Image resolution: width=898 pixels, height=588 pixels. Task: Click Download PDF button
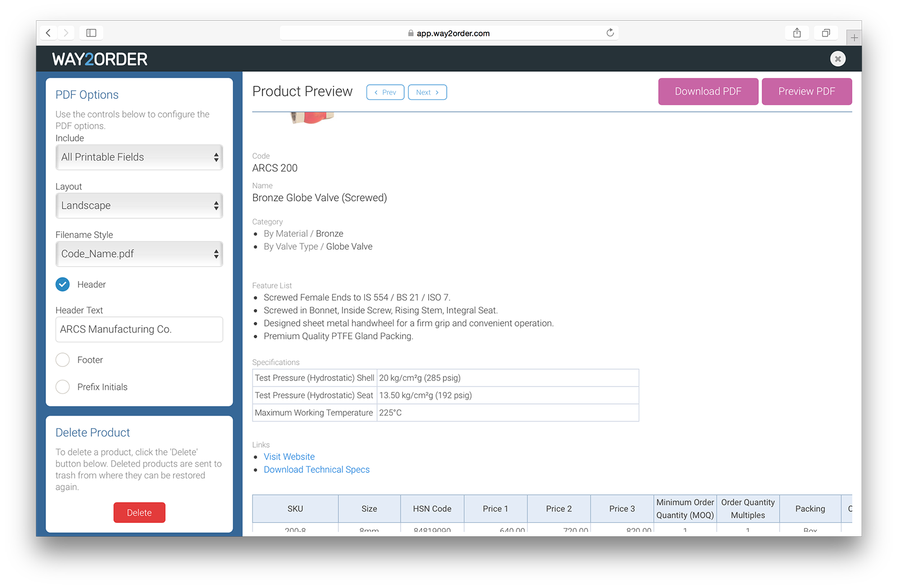tap(708, 91)
